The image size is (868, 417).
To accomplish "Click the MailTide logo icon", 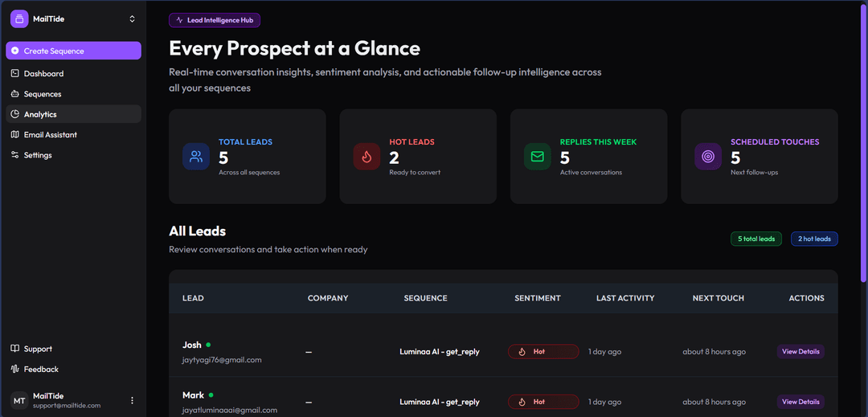I will click(x=19, y=18).
